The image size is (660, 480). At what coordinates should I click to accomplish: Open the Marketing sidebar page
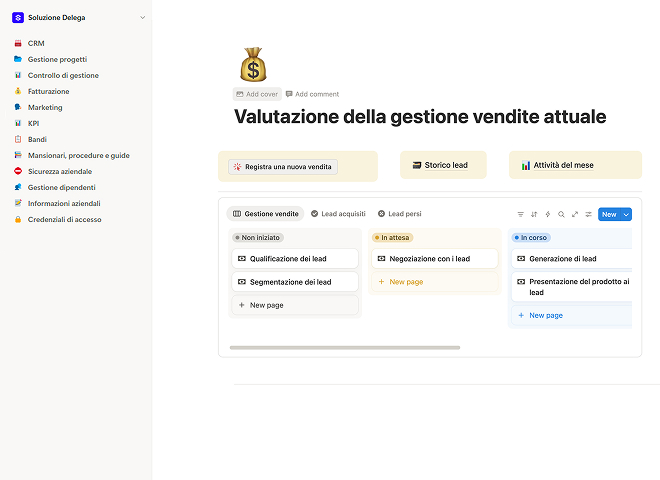click(x=45, y=107)
